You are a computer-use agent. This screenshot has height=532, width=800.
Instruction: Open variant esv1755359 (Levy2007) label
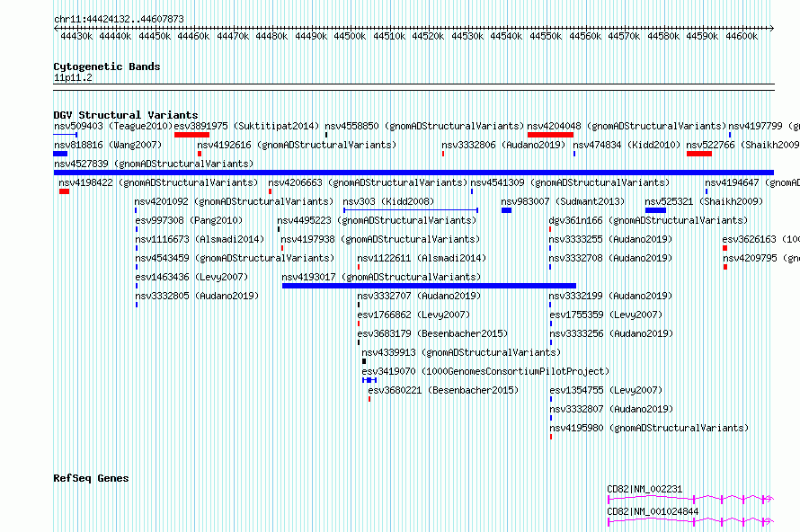click(x=606, y=315)
